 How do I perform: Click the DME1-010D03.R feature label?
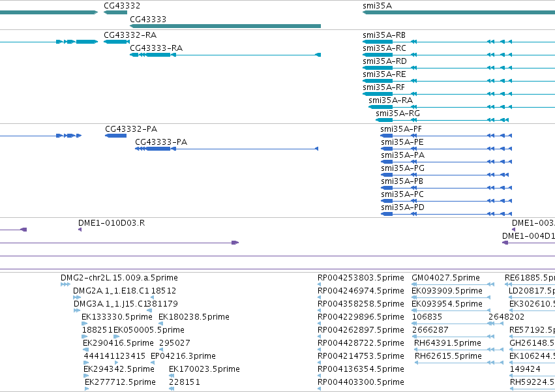(112, 223)
